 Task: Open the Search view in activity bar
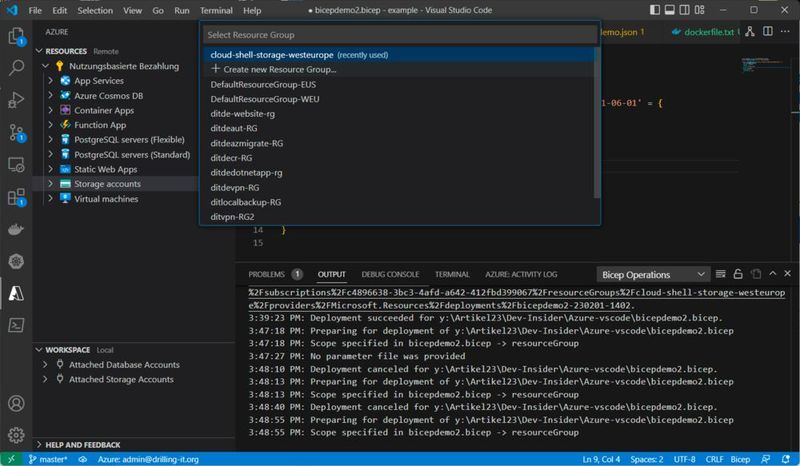coord(16,67)
